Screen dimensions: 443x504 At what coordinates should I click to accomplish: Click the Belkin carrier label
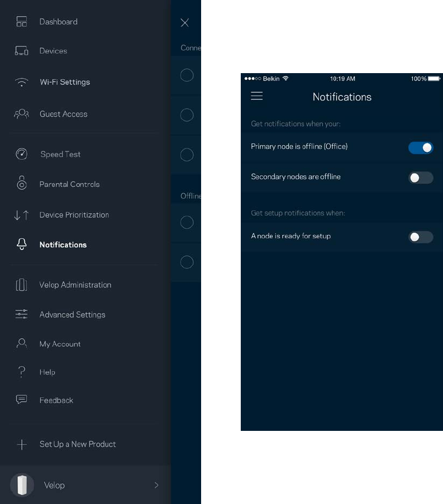[271, 79]
